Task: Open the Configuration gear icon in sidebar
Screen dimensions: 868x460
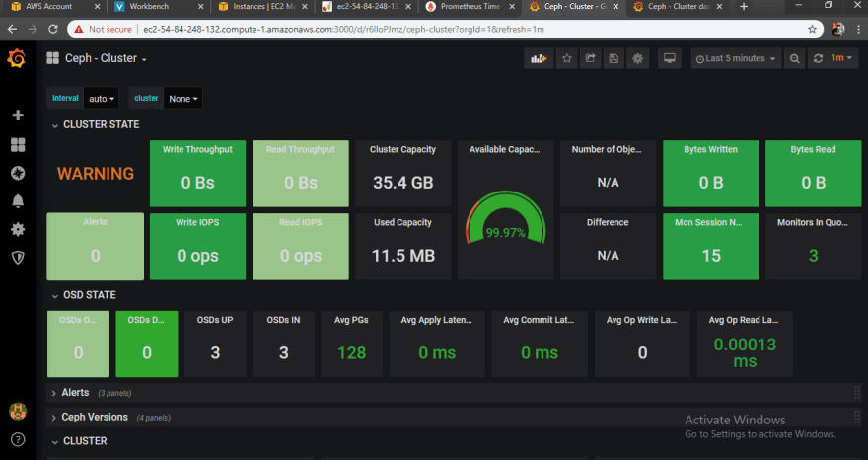Action: coord(18,229)
